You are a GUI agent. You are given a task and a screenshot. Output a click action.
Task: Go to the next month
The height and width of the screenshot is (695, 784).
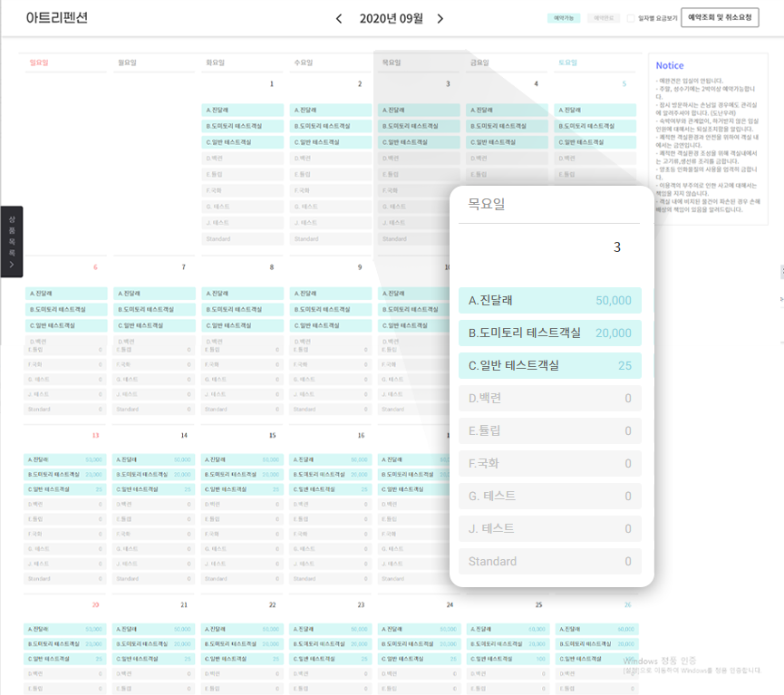tap(440, 18)
